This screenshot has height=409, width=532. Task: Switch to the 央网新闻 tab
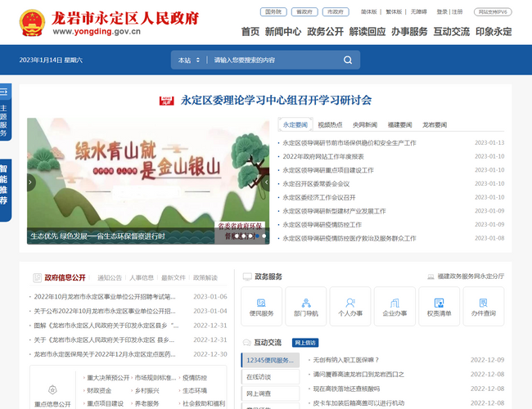point(365,125)
